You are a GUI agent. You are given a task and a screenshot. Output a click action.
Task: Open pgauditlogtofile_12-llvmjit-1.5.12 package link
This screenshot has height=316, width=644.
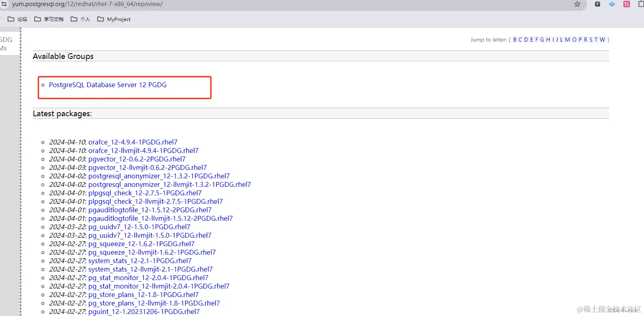pyautogui.click(x=160, y=218)
